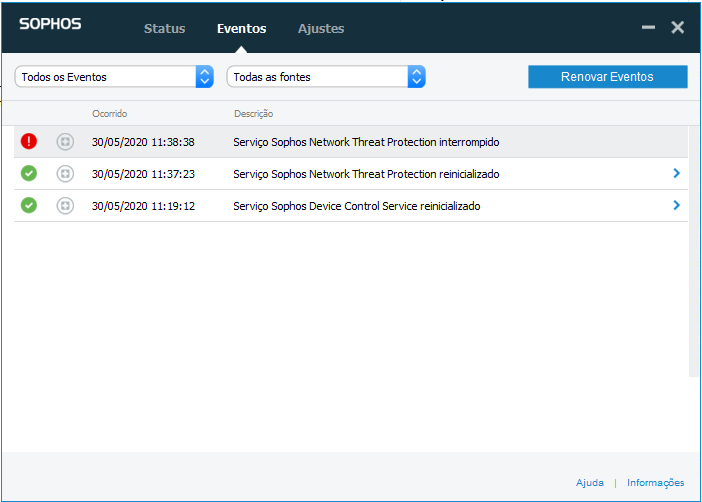Open the Ajustes tab
Image resolution: width=702 pixels, height=502 pixels.
click(321, 29)
